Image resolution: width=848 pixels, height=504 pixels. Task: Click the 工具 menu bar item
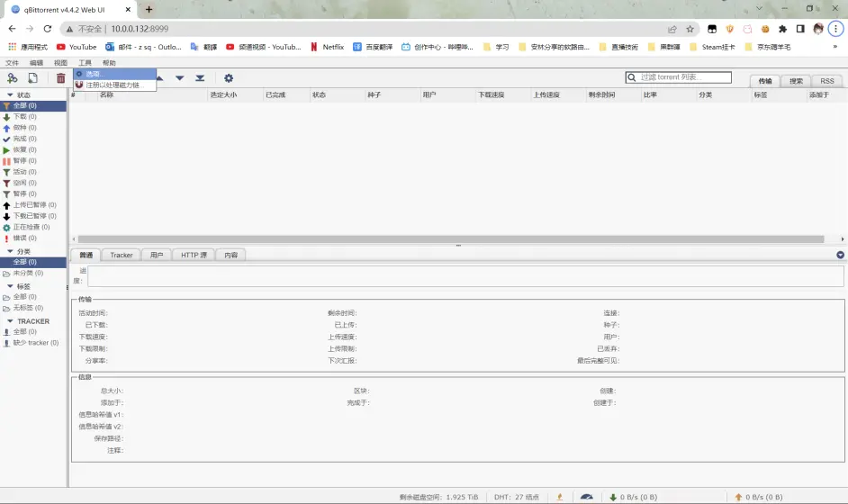coord(85,63)
